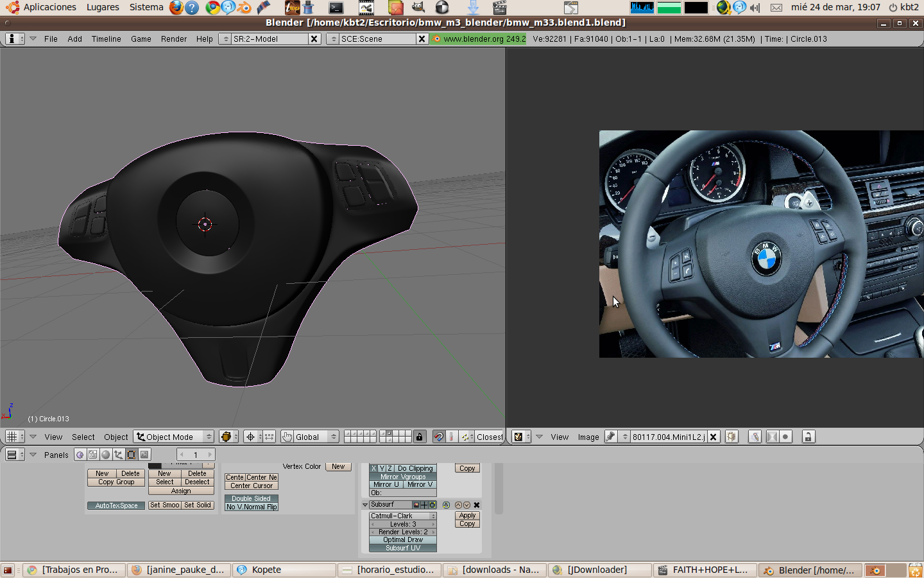This screenshot has width=924, height=578.
Task: Delete the Subsurf modifier
Action: [x=477, y=505]
